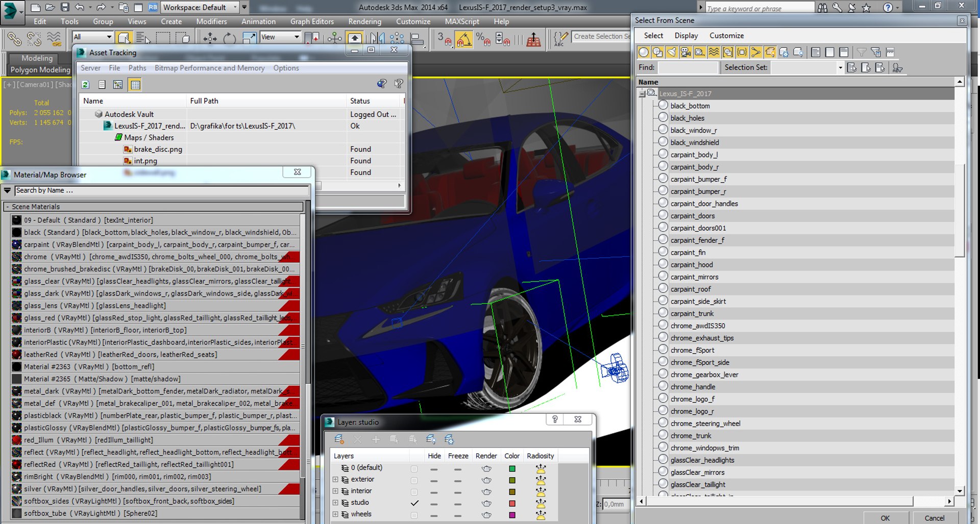Toggle Display Geometry filter in Select From Scene
This screenshot has height=524, width=980.
pyautogui.click(x=644, y=52)
